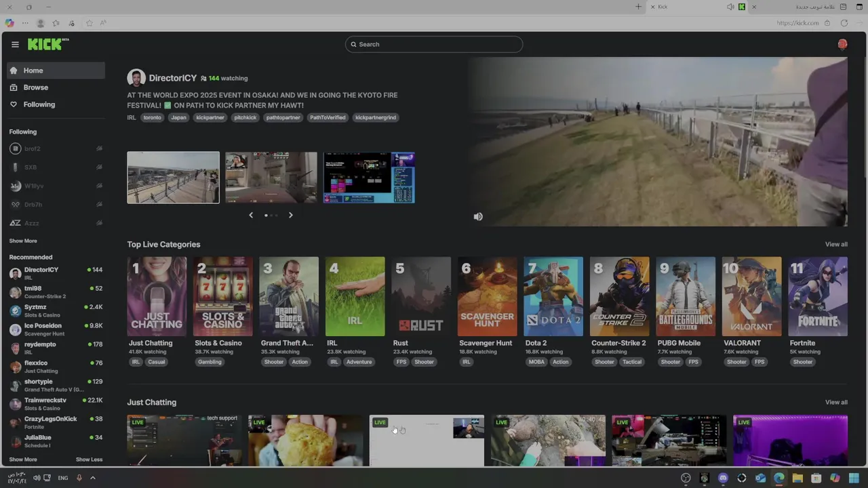Click the KICK logo

(x=47, y=44)
